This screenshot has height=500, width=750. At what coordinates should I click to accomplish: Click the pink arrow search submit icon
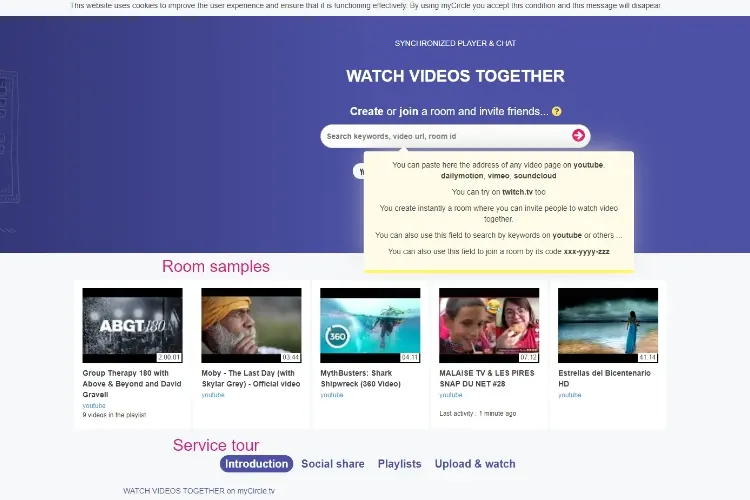(x=578, y=136)
